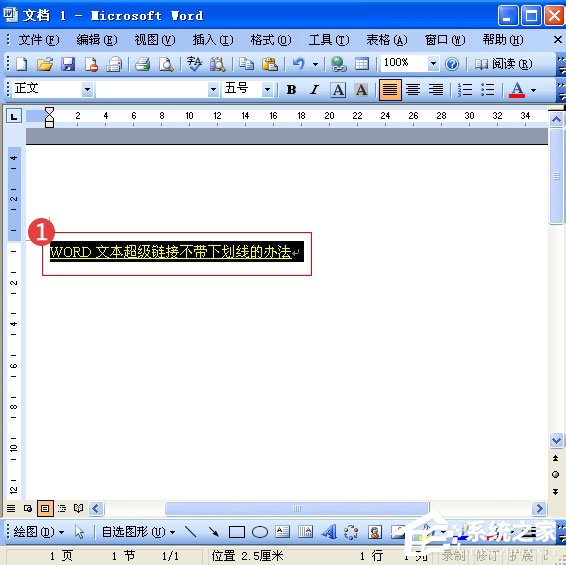Open the 100% zoom dropdown
This screenshot has width=566, height=565.
pos(433,64)
